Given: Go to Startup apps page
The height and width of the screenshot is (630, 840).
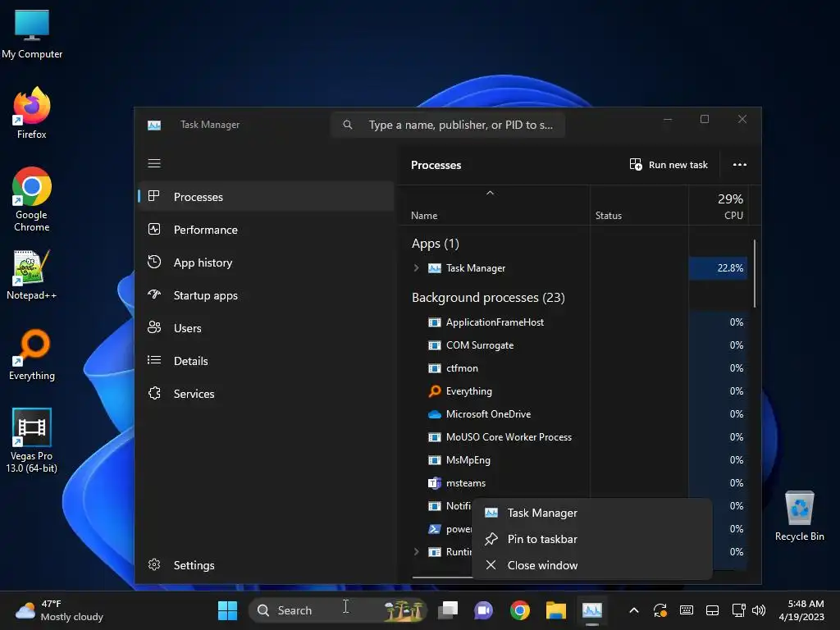Looking at the screenshot, I should [267, 295].
